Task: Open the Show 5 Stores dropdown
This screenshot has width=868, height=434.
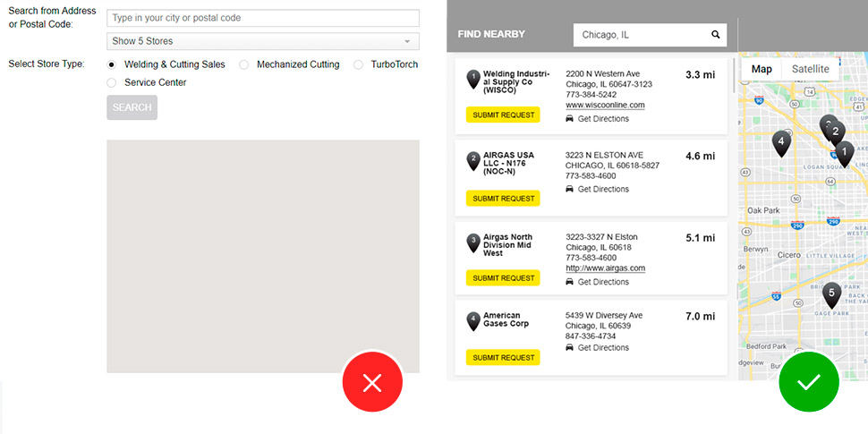Action: click(x=262, y=41)
